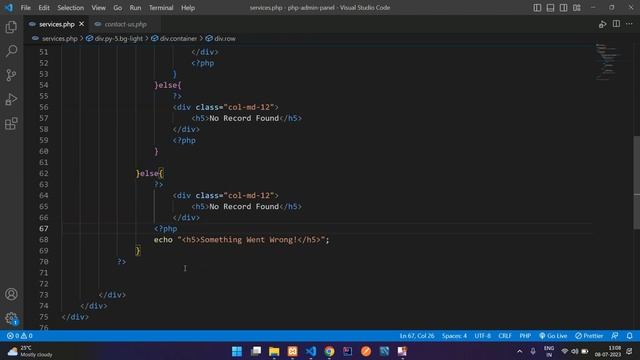Select language mode PHP in status bar
Image resolution: width=640 pixels, height=360 pixels.
click(525, 336)
